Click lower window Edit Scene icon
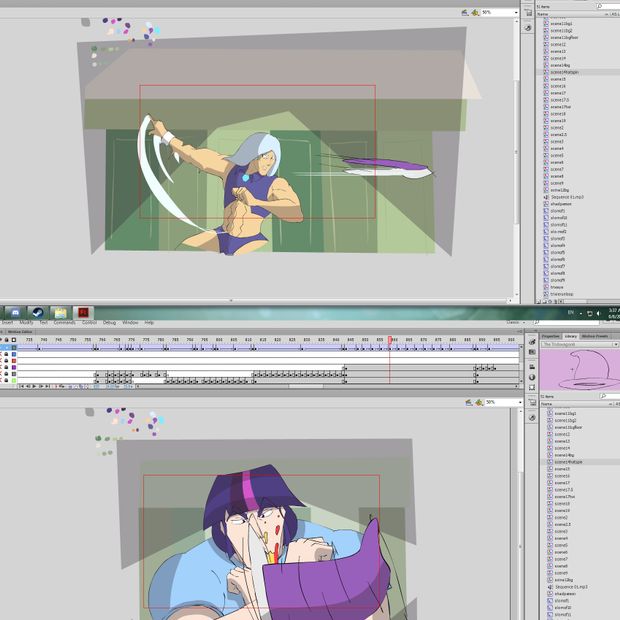620x620 pixels. 469,402
